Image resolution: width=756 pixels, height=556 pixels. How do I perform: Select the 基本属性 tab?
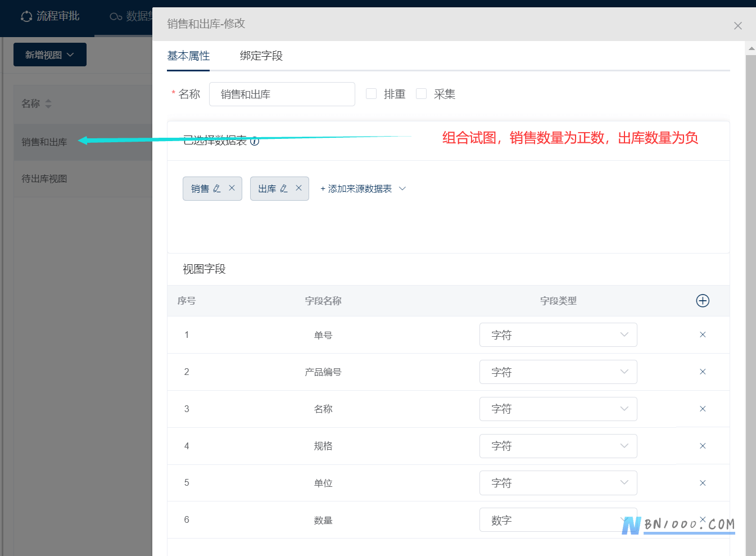(x=188, y=56)
